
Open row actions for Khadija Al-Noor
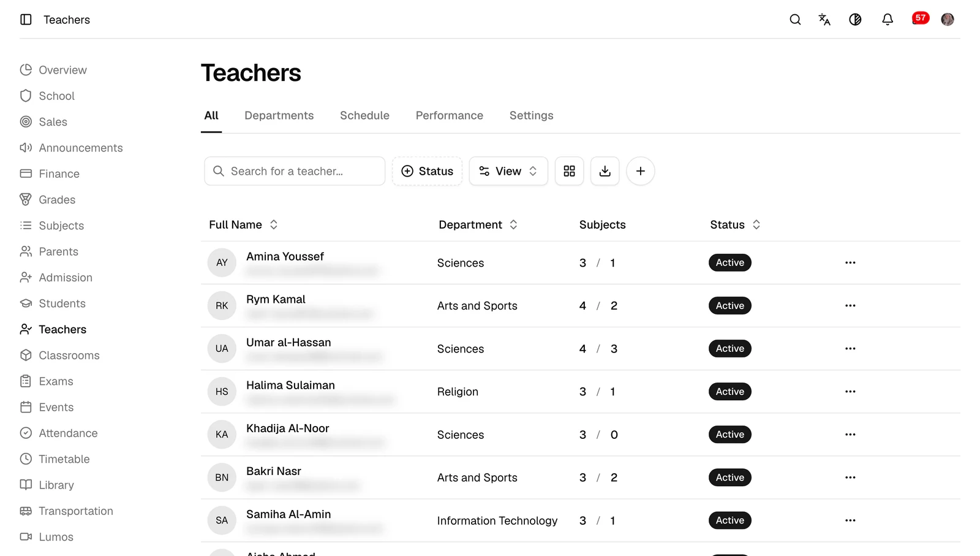pyautogui.click(x=850, y=434)
